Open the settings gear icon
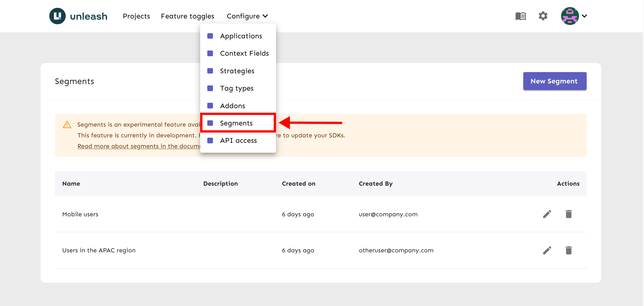 pyautogui.click(x=543, y=16)
